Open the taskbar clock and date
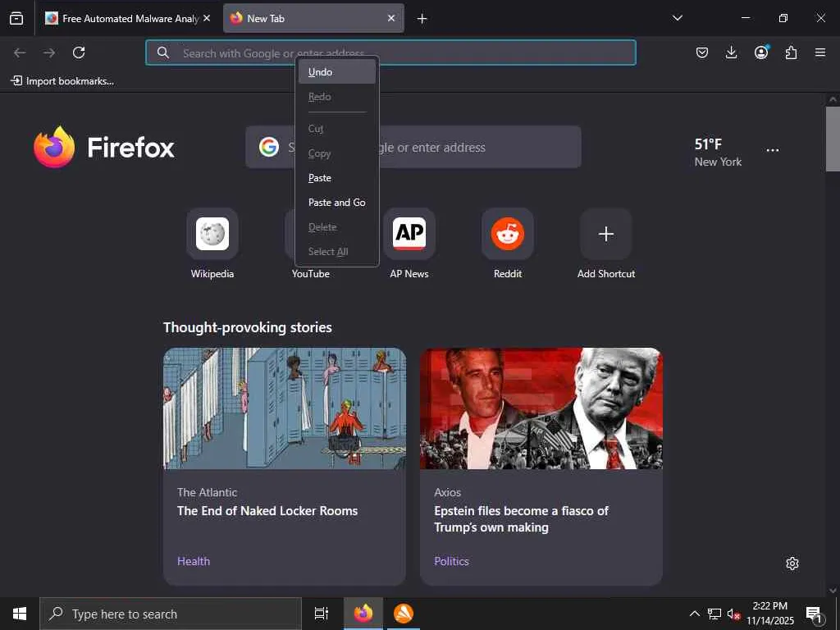Viewport: 840px width, 630px height. (x=770, y=614)
